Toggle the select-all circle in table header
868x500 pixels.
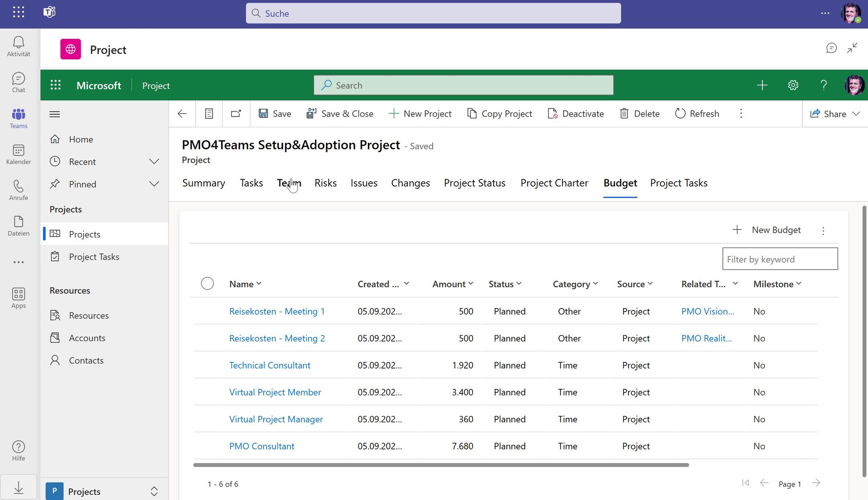tap(207, 284)
